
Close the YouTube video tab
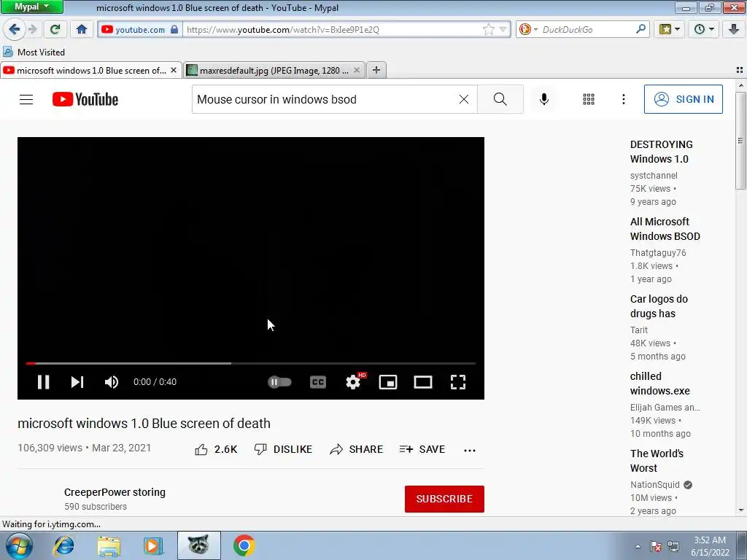pyautogui.click(x=174, y=70)
